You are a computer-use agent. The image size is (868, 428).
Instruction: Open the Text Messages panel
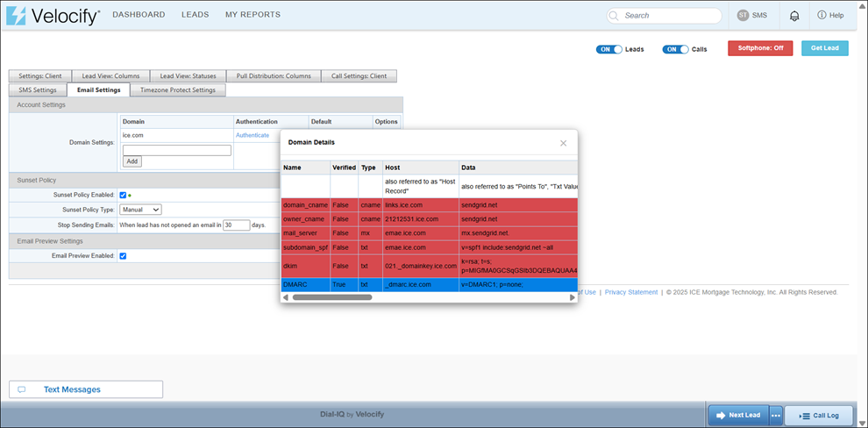(x=86, y=389)
